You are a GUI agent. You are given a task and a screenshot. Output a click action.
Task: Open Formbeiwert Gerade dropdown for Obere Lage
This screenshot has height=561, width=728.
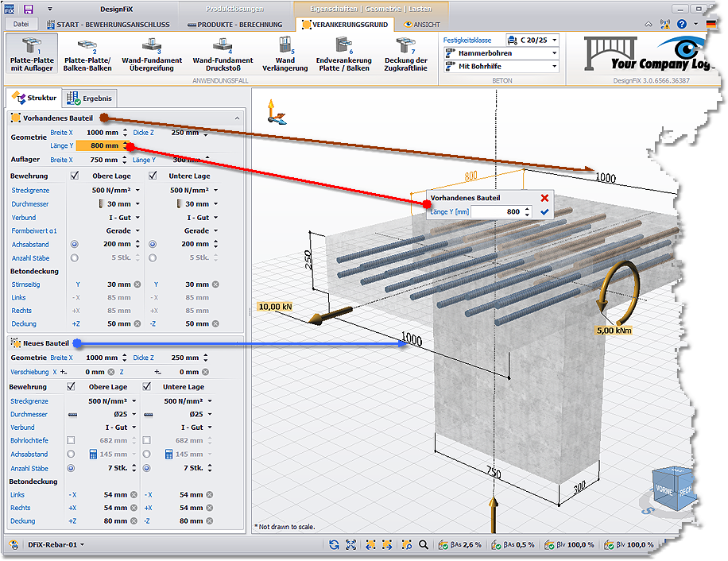[x=138, y=230]
